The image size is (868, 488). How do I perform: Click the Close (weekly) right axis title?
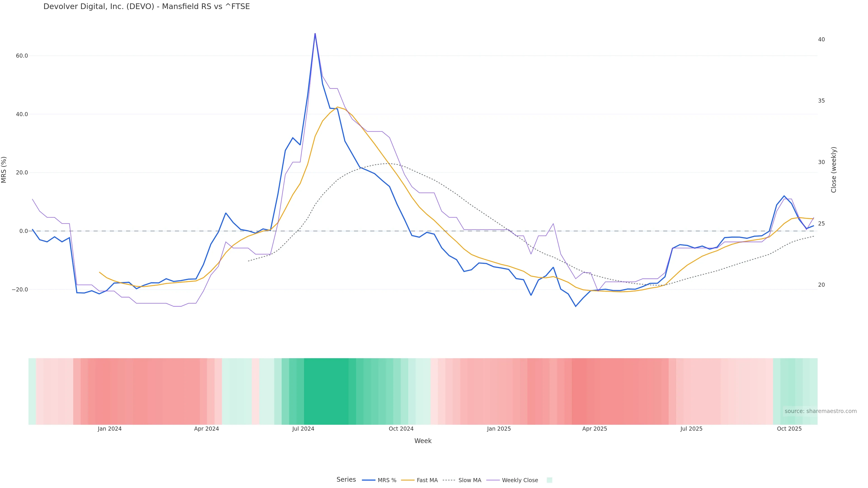point(834,170)
